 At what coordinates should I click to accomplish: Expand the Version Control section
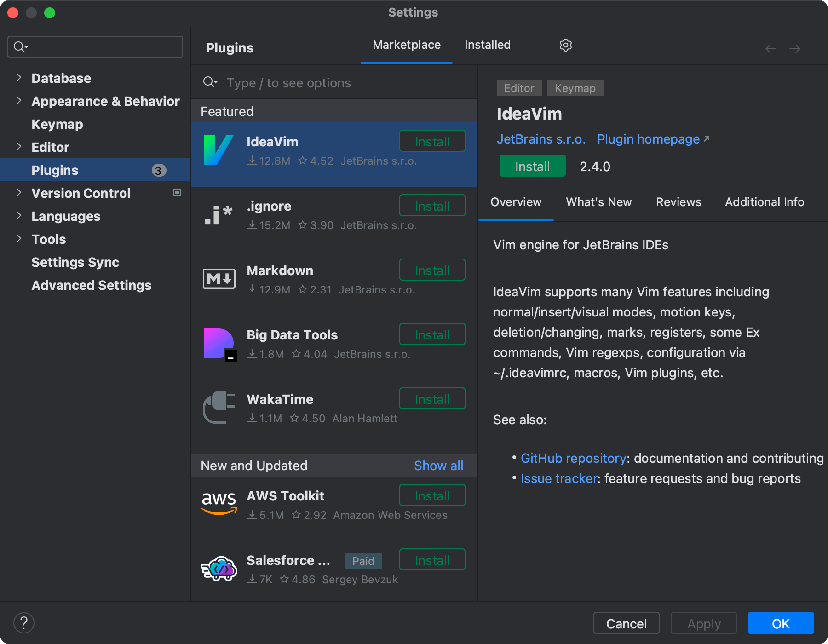[x=19, y=193]
